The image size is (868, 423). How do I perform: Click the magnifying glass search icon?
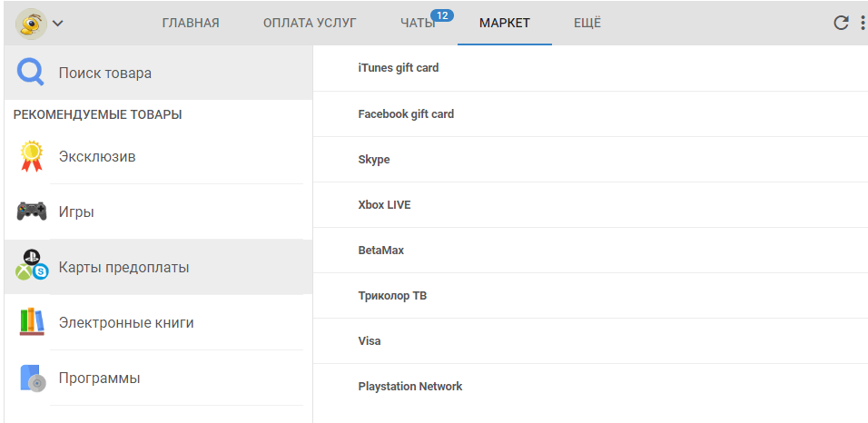point(31,73)
